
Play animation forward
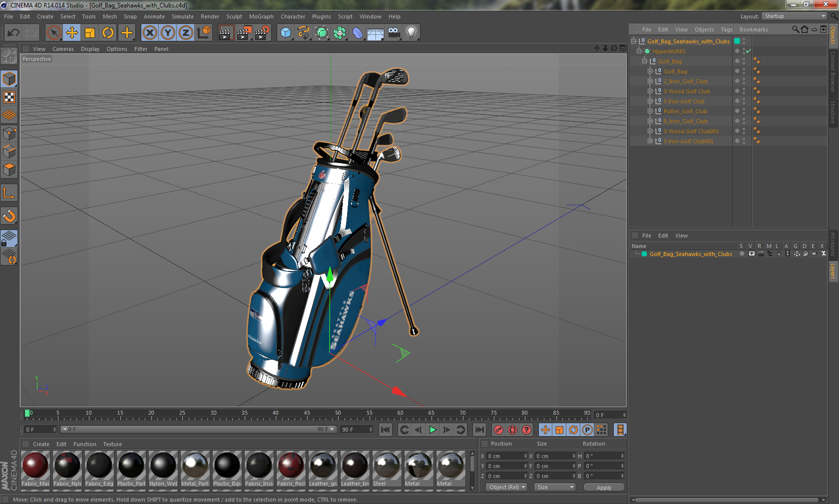(x=432, y=430)
